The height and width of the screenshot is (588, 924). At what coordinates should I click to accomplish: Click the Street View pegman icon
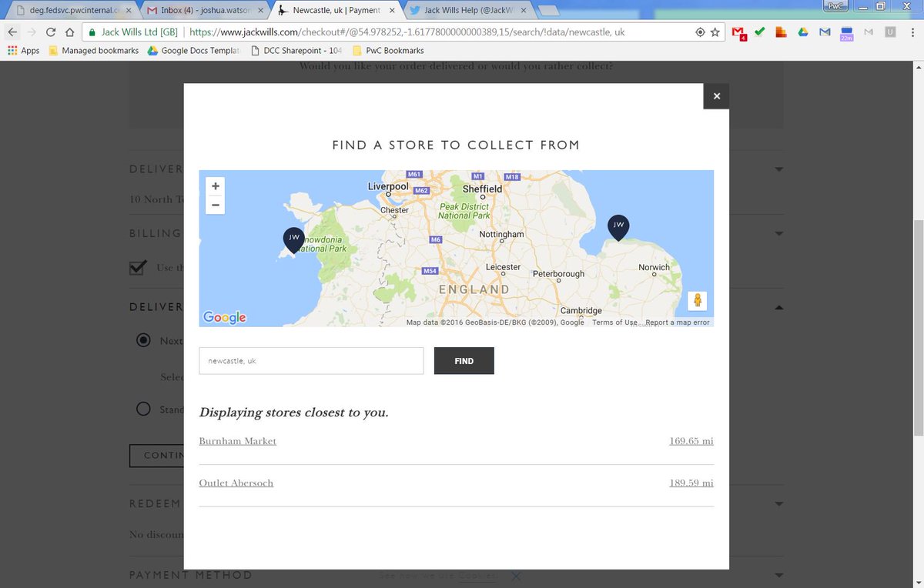click(697, 300)
